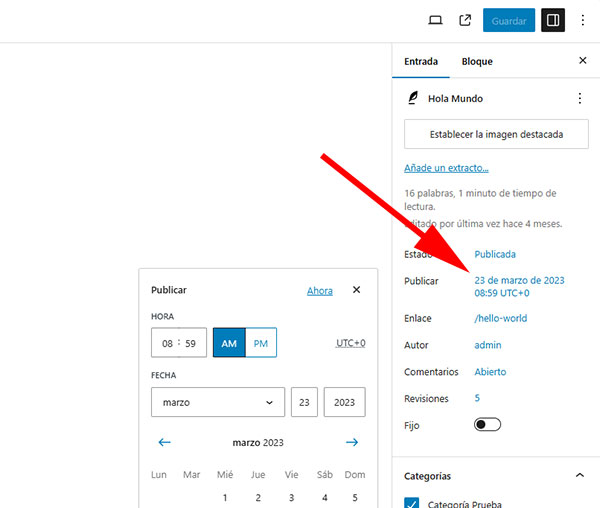The height and width of the screenshot is (508, 600).
Task: Switch to the Entrada tab
Action: [421, 61]
